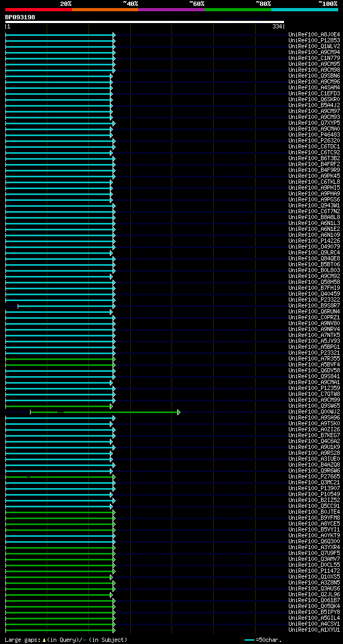Viewport: 343px width, 644px height.
Task: Select hit label UniRef100_B7KEG7
Action: (x=314, y=435)
